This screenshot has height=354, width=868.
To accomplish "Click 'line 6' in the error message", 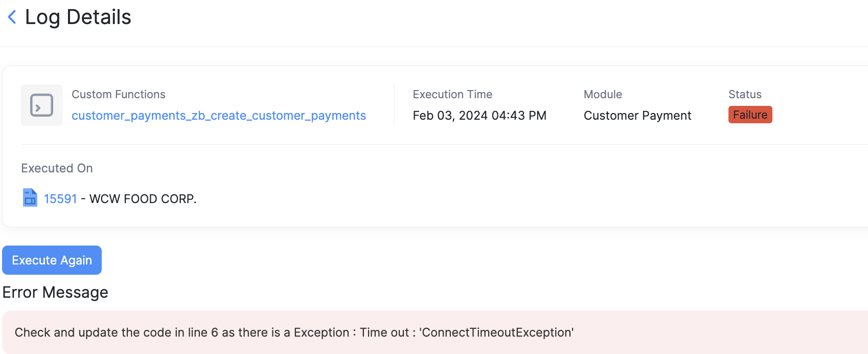I will [x=202, y=333].
